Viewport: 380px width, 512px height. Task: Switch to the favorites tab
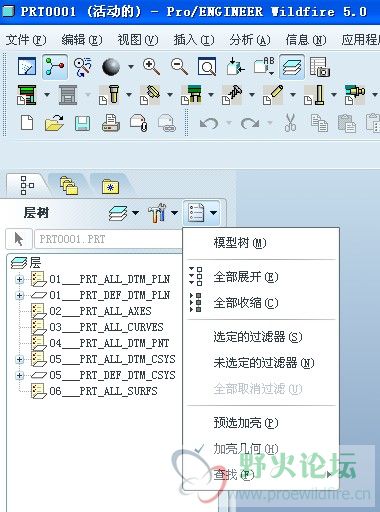coord(110,186)
